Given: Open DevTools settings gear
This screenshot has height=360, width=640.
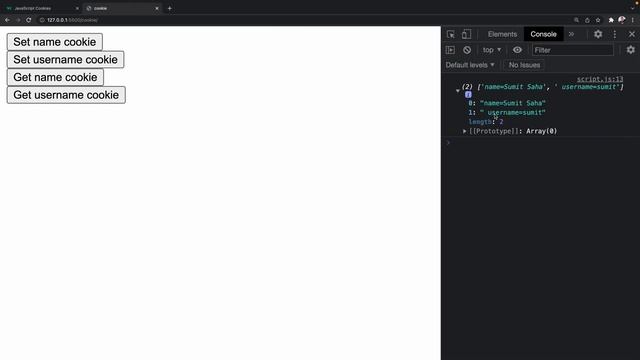Looking at the screenshot, I should (x=598, y=34).
